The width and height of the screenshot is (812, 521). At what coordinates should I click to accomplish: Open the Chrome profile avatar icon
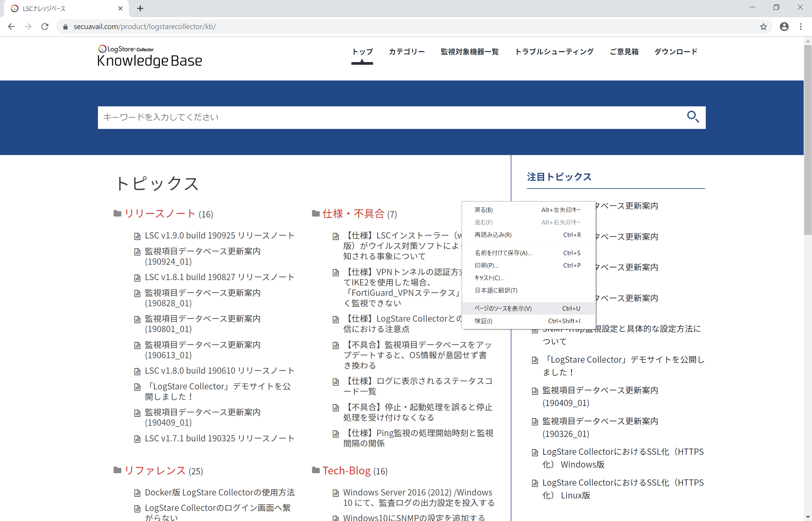[x=784, y=26]
